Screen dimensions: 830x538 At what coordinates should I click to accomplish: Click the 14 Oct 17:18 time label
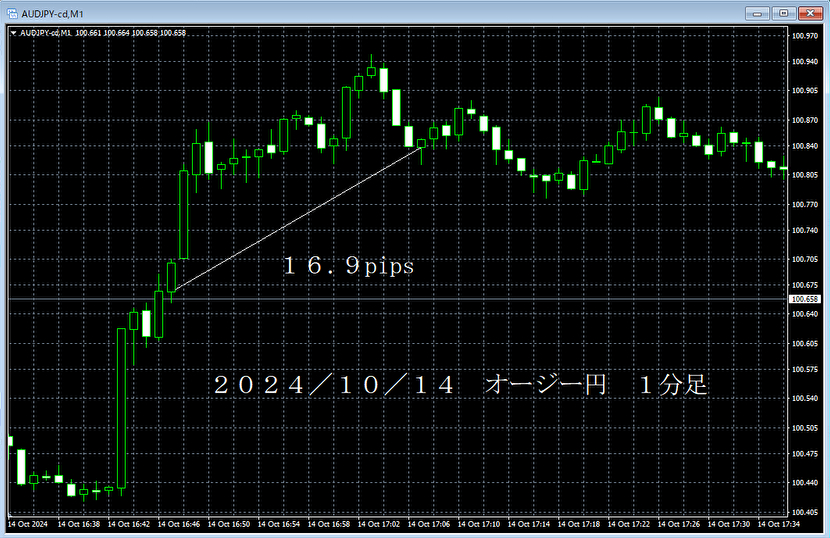tap(579, 524)
